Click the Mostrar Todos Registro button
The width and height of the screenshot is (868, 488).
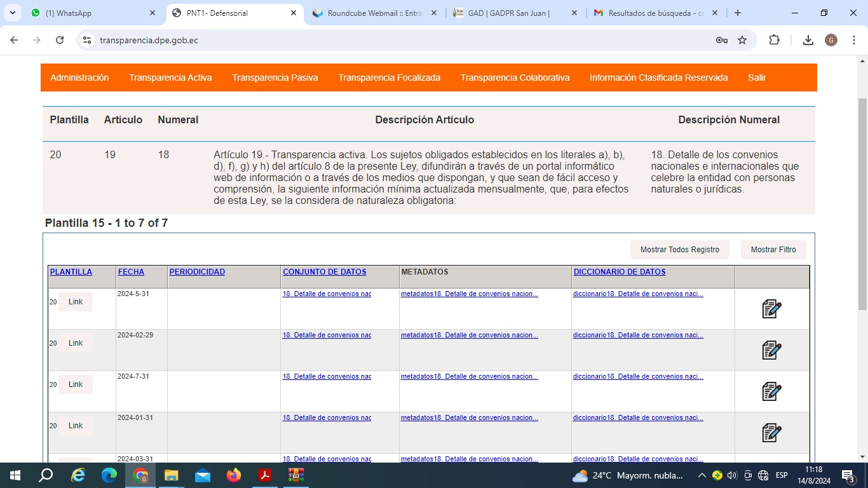[x=679, y=250]
